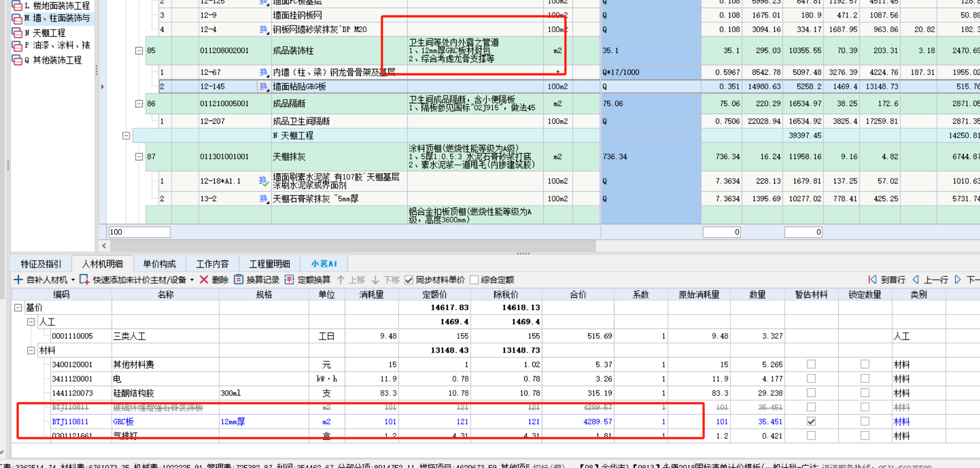The width and height of the screenshot is (980, 468).
Task: Check 锁定数量 for 硅酮结构胶 row
Action: pyautogui.click(x=865, y=393)
